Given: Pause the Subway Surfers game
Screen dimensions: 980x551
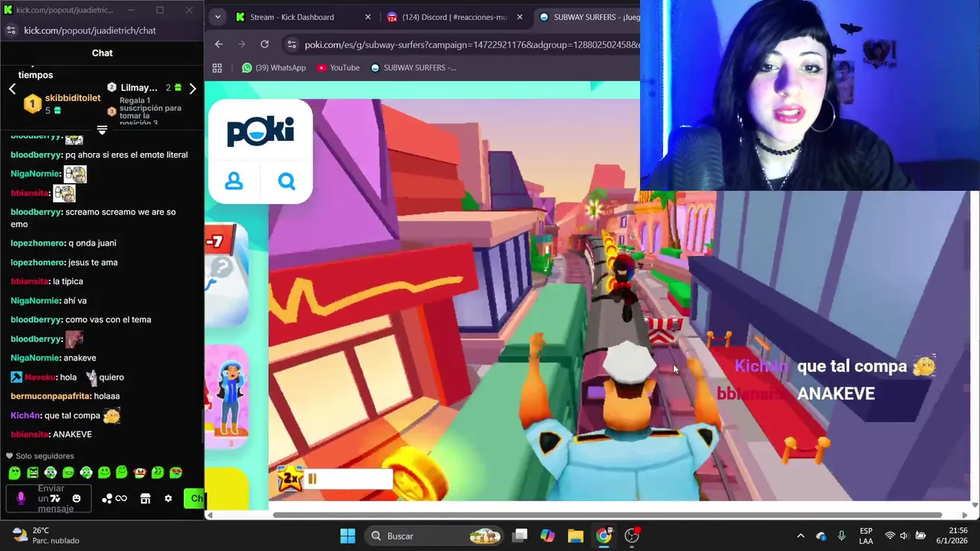Looking at the screenshot, I should 312,479.
